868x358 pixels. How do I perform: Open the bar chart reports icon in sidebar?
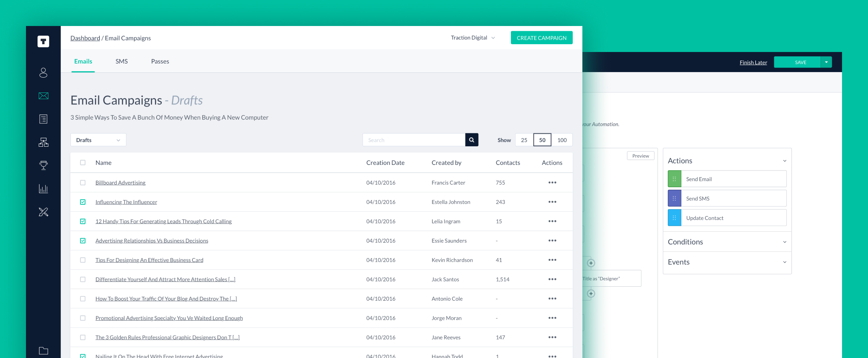(43, 189)
